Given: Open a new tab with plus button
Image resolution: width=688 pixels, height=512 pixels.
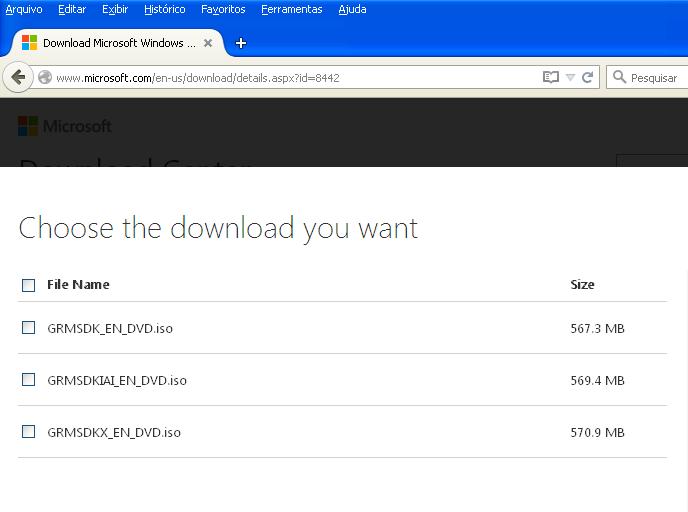Looking at the screenshot, I should (x=240, y=43).
